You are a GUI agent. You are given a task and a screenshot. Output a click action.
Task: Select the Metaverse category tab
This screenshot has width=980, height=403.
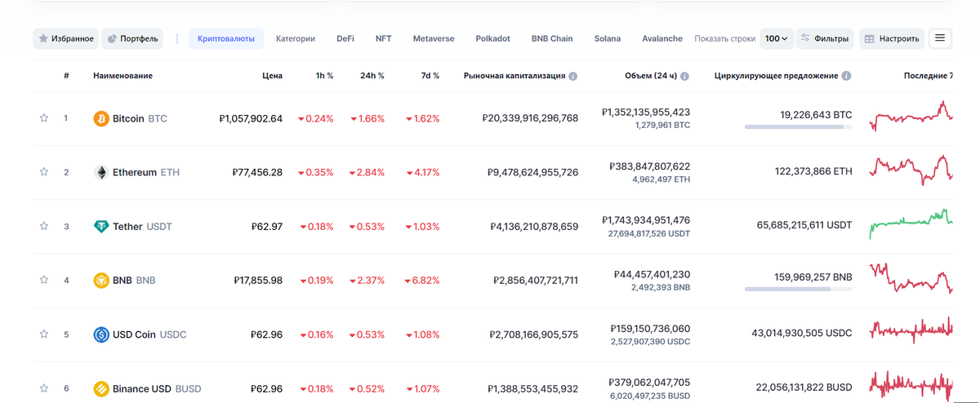click(x=434, y=38)
